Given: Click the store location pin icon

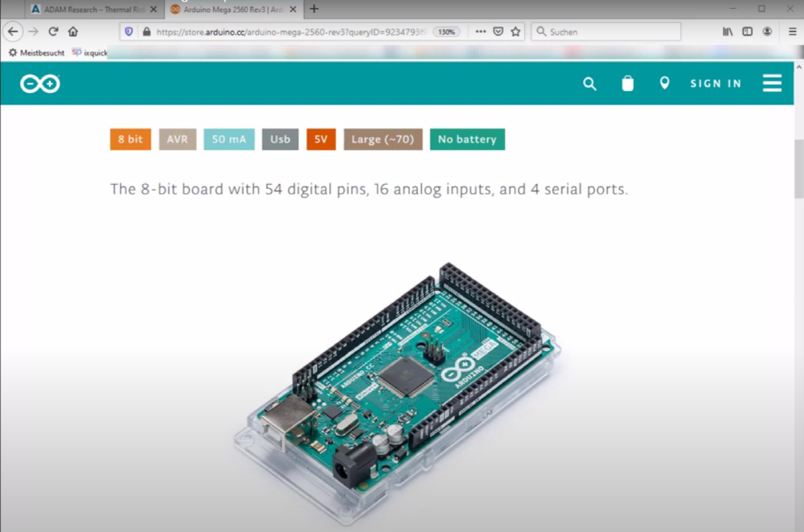Looking at the screenshot, I should (665, 83).
